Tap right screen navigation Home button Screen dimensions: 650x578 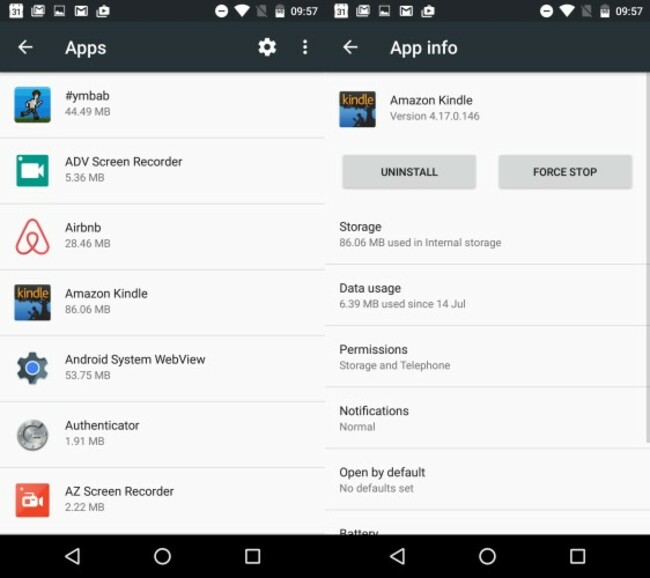(x=488, y=556)
